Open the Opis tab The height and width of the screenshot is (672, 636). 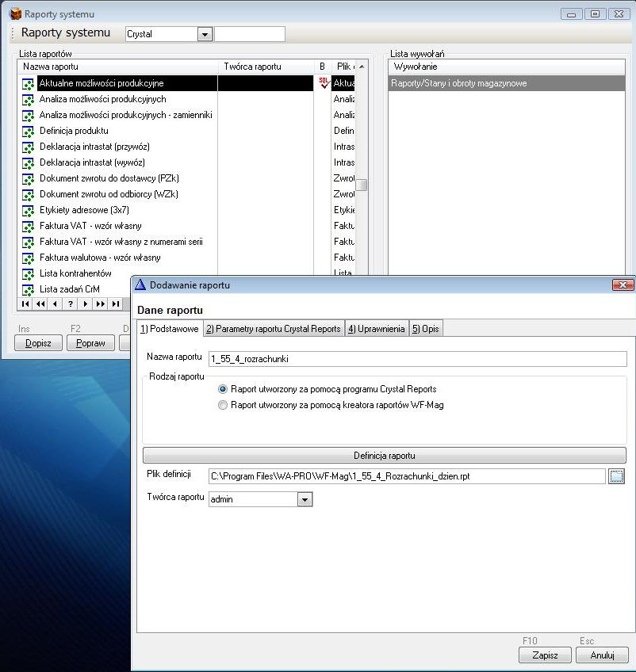(x=425, y=329)
